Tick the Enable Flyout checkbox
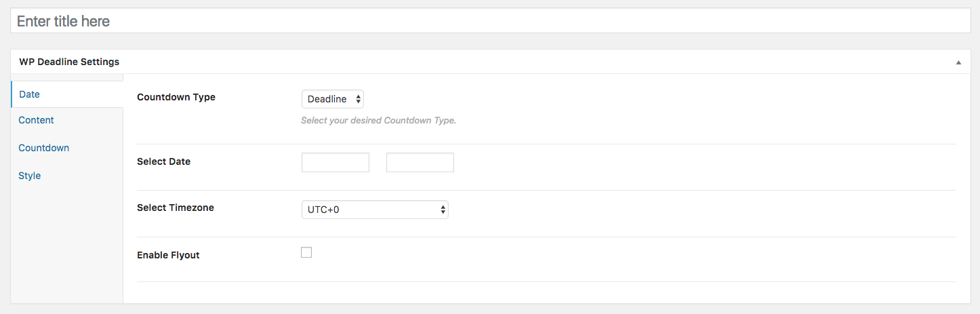The image size is (980, 314). pos(306,253)
